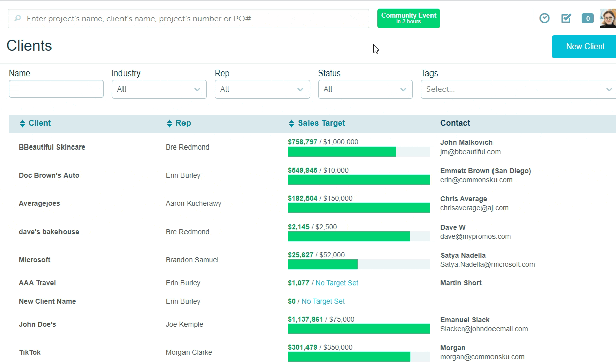616x364 pixels.
Task: Click the search magnifier icon
Action: tap(17, 18)
